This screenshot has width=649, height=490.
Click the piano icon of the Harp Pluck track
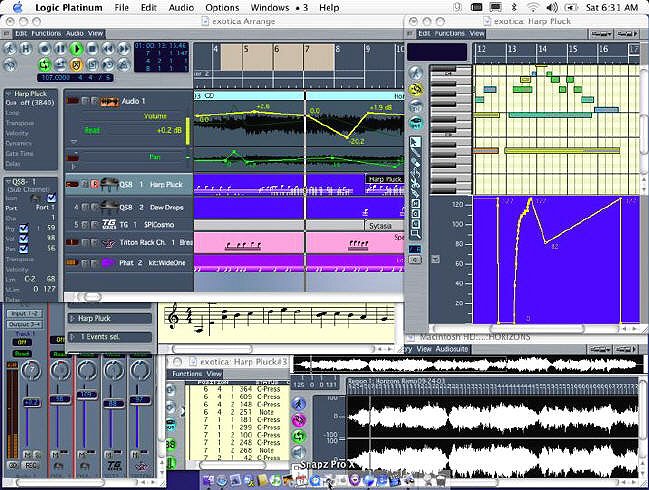[x=109, y=184]
